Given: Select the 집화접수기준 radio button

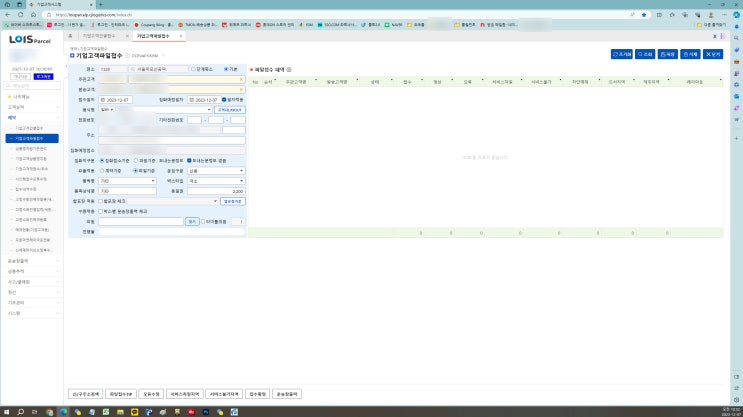Looking at the screenshot, I should coord(102,161).
